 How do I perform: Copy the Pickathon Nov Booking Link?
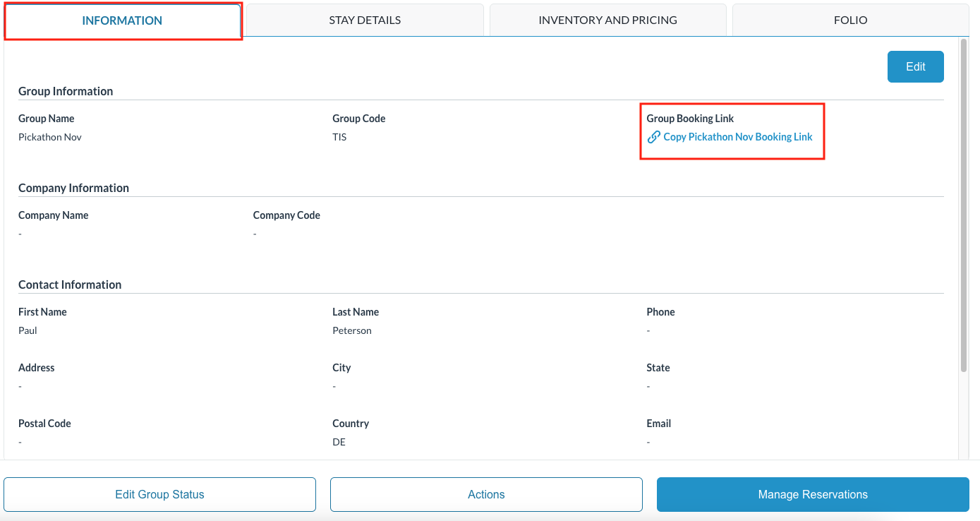(737, 137)
